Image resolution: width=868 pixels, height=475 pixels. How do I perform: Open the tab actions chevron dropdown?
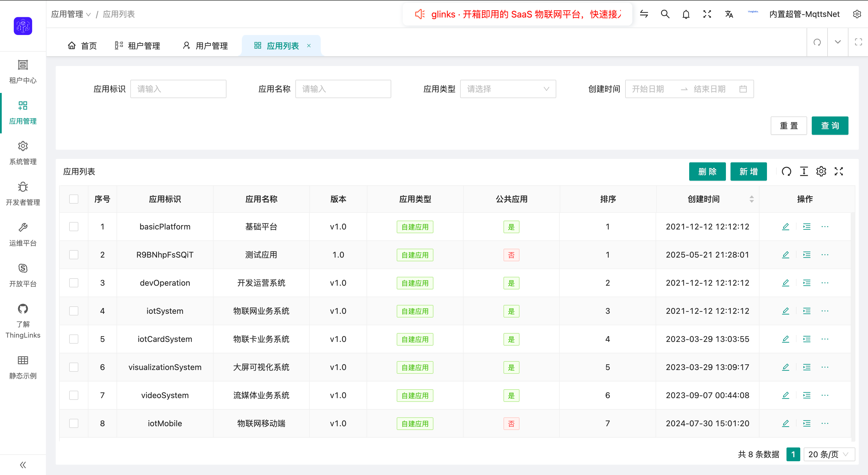click(838, 42)
